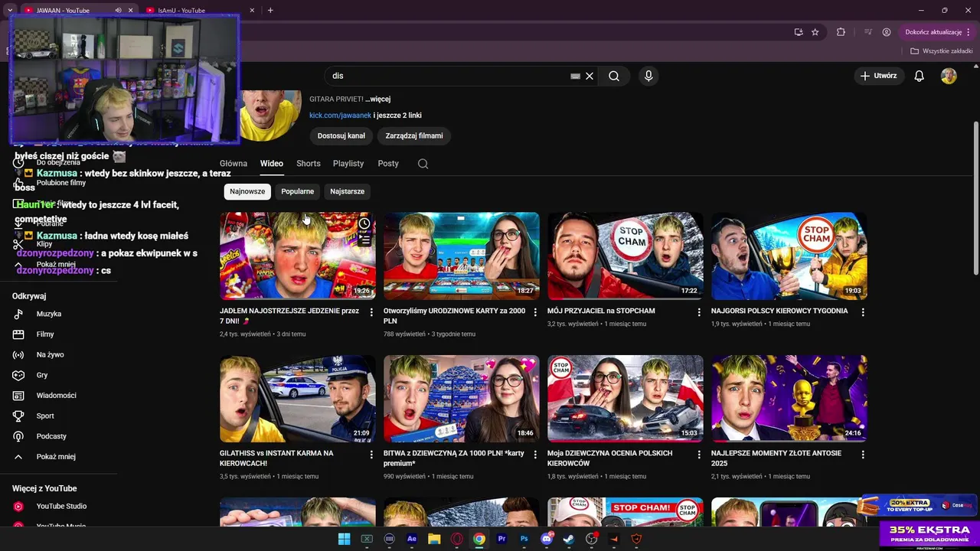Open the NAJLEPSZE MOMENTY ZŁOTE ANTOSIE 2025 thumbnail

pos(789,399)
